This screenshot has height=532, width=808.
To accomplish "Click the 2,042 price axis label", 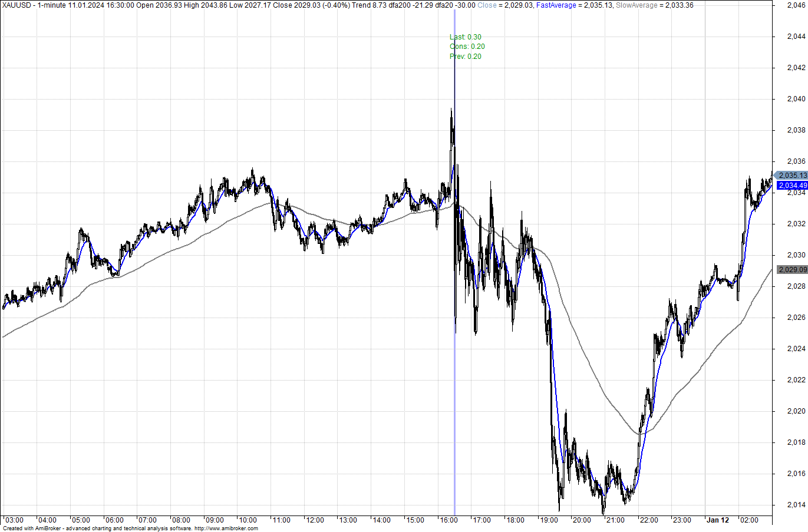I will click(796, 68).
